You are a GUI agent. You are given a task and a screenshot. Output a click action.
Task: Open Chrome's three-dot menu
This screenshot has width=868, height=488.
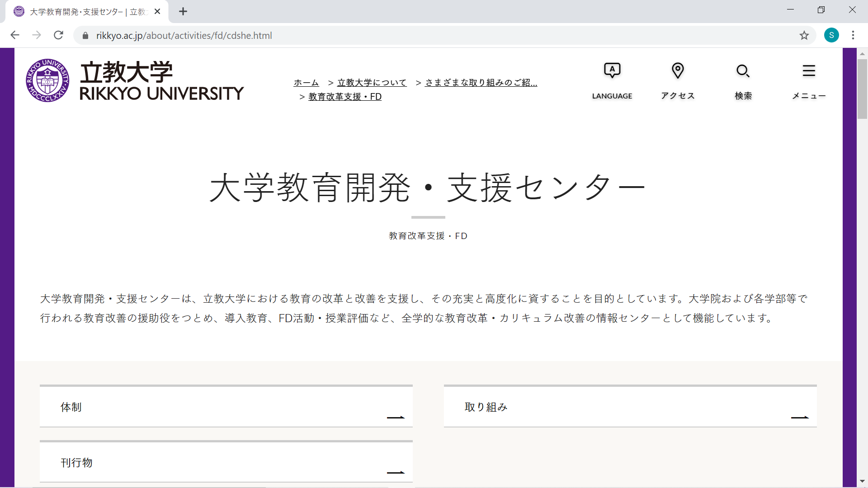point(853,35)
